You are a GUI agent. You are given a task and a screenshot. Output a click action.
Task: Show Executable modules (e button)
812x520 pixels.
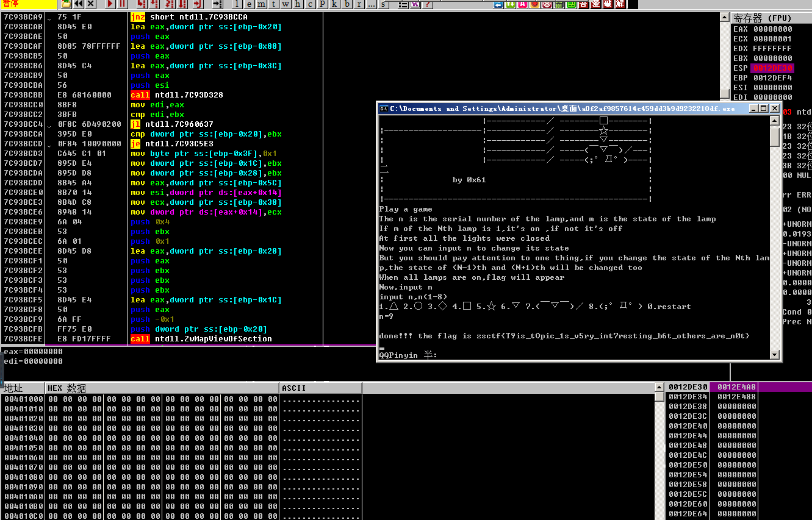249,4
